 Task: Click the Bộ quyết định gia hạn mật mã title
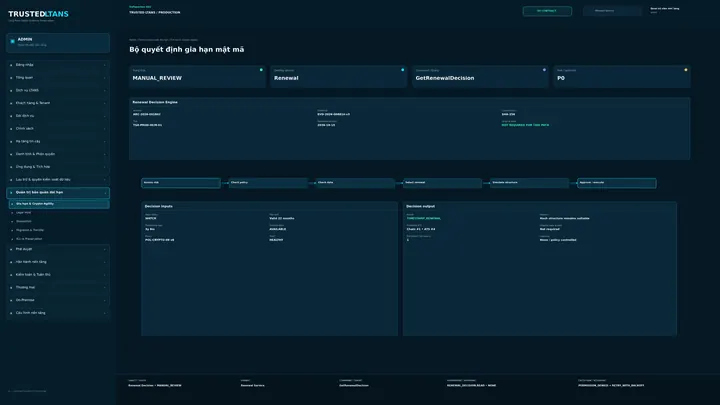(x=187, y=50)
